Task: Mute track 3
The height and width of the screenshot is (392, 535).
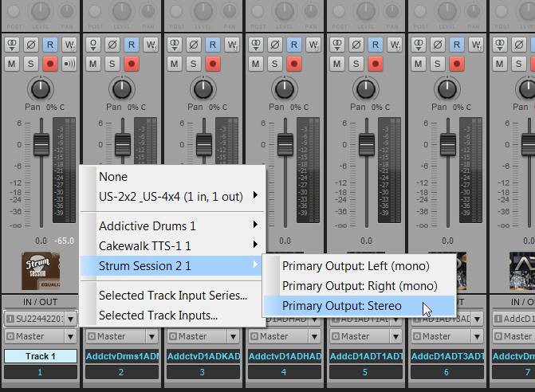Action: point(175,64)
